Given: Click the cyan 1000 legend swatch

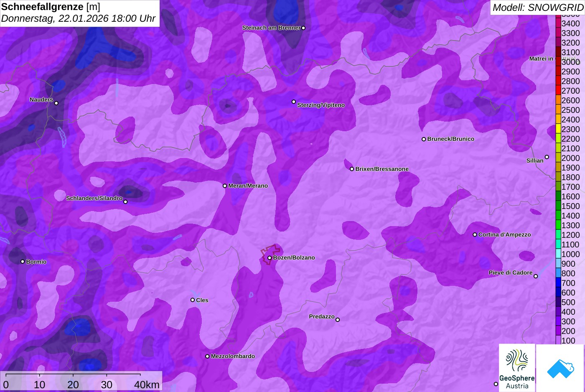Looking at the screenshot, I should (558, 254).
